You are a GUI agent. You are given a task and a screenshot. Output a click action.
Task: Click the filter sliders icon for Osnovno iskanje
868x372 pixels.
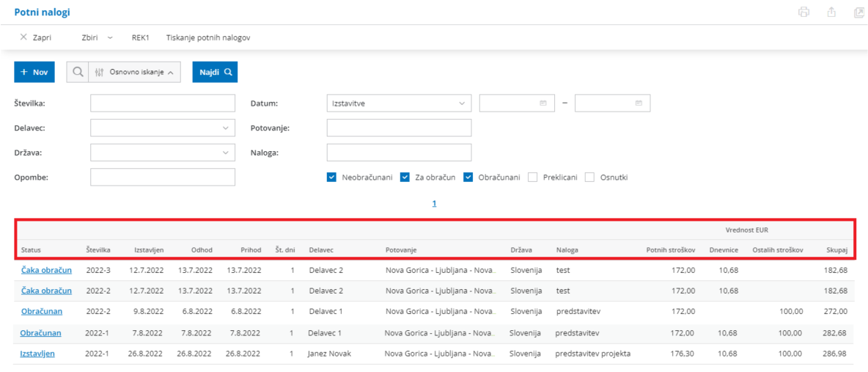100,72
